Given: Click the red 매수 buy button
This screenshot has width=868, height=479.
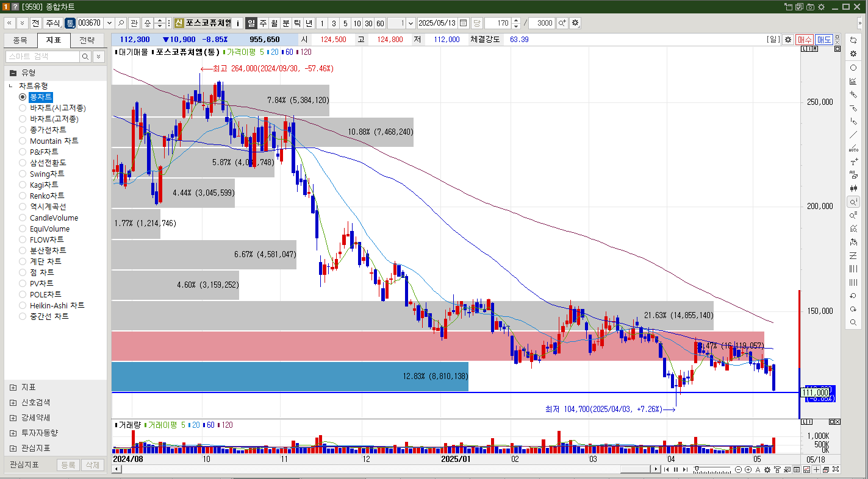Looking at the screenshot, I should (804, 39).
